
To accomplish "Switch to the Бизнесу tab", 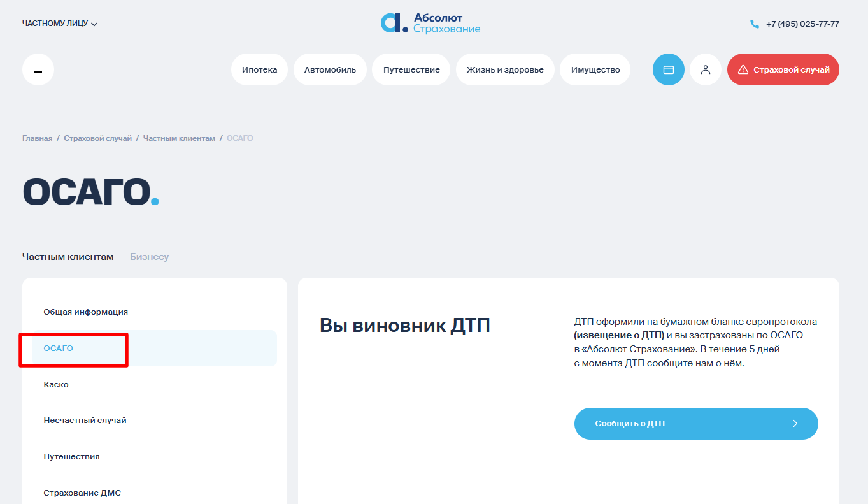I will [x=149, y=257].
